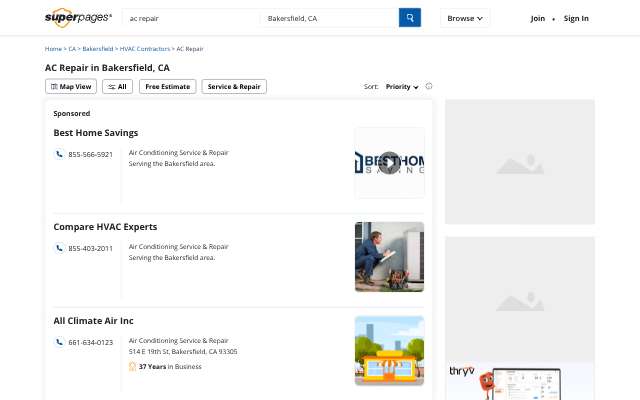Open Compare HVAC Experts technician photo

click(389, 257)
